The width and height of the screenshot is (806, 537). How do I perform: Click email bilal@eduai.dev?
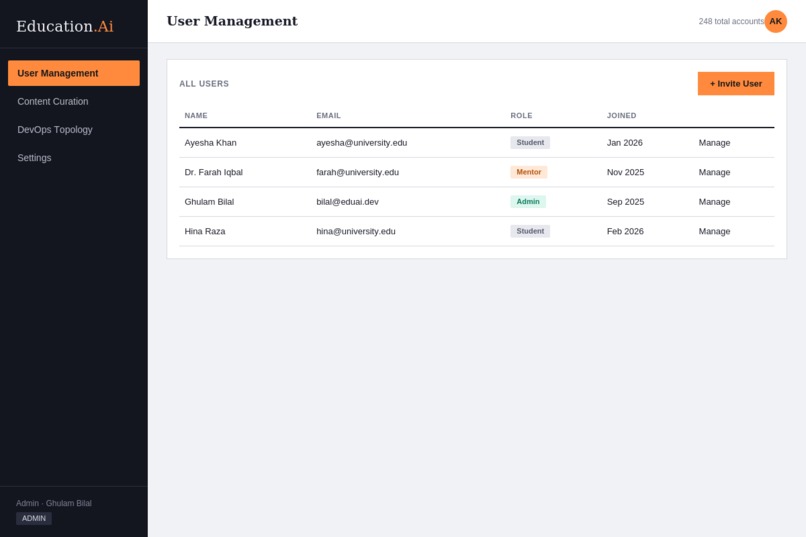(x=347, y=202)
